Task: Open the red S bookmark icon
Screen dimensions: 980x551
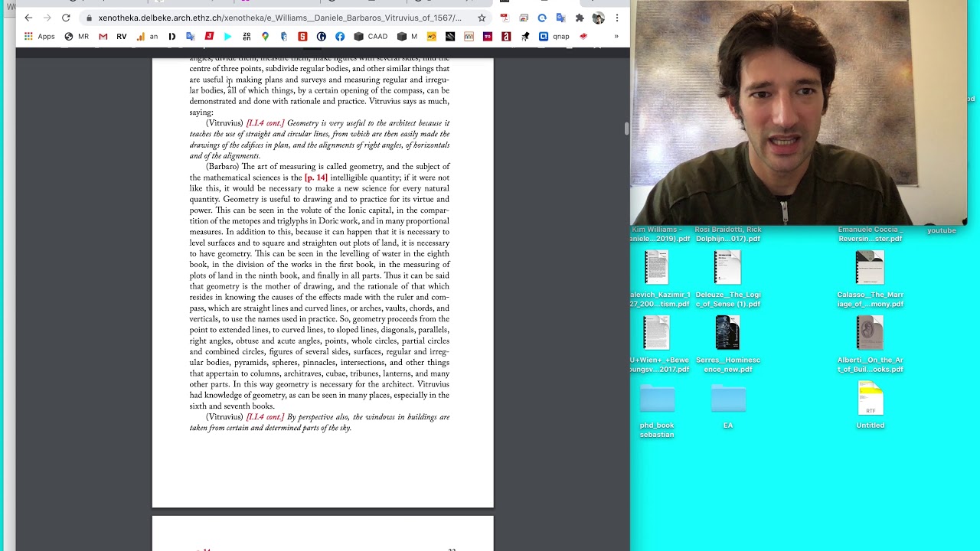Action: pyautogui.click(x=302, y=36)
